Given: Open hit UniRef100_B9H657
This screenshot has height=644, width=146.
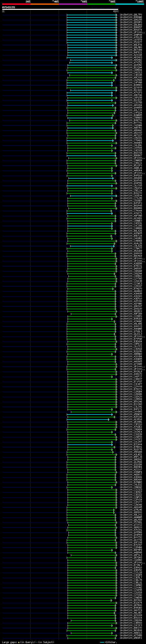Looking at the screenshot, I should 131,27.
